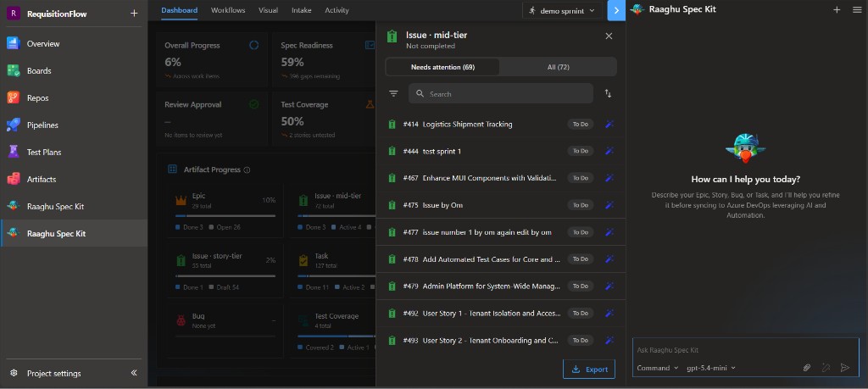
Task: Click the Epic progress bar
Action: pos(225,216)
